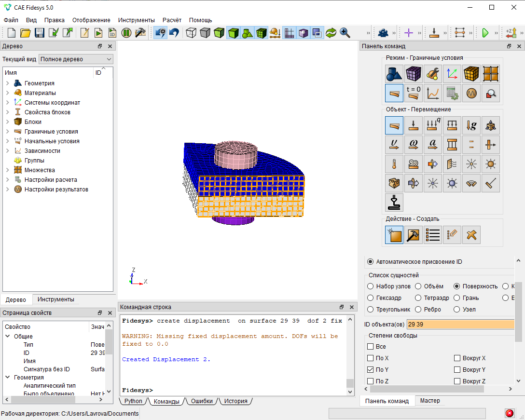
Task: Click the Delete action X icon
Action: point(471,235)
